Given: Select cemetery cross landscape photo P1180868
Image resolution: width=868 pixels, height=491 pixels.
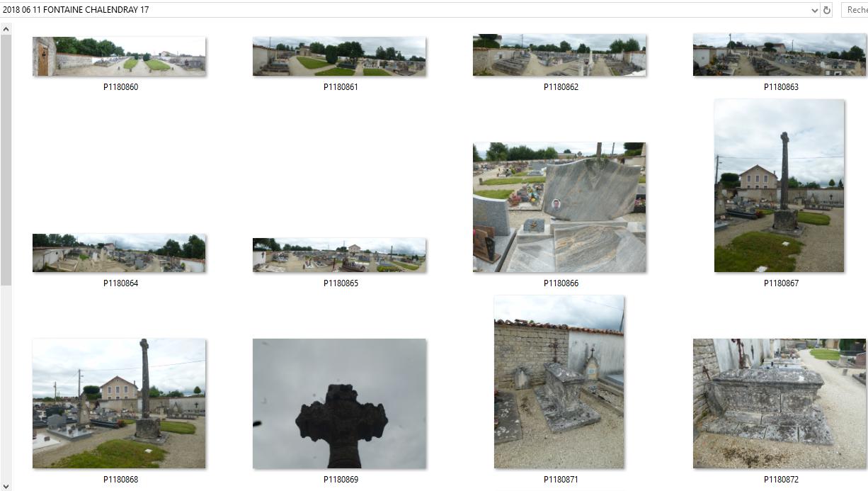Looking at the screenshot, I should click(119, 403).
